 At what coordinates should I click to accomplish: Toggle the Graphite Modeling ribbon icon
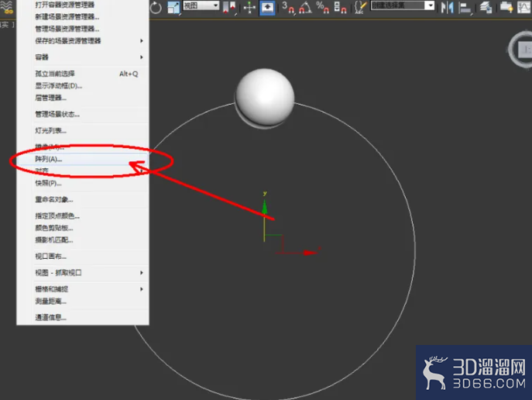tap(506, 8)
